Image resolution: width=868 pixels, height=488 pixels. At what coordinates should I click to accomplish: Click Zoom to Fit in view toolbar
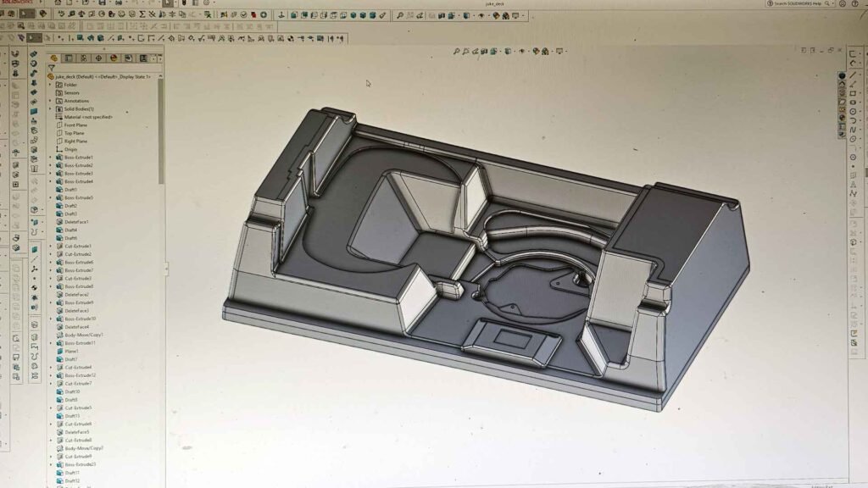(456, 52)
